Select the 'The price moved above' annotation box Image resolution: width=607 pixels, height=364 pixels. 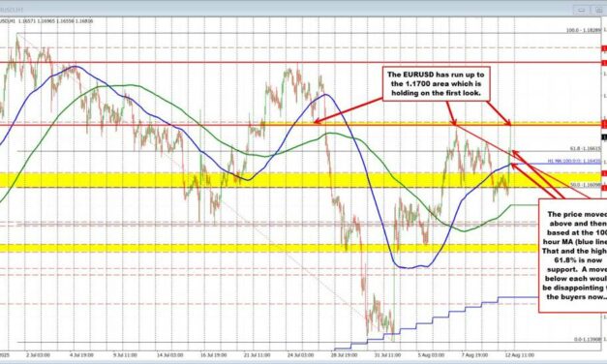[x=573, y=256]
